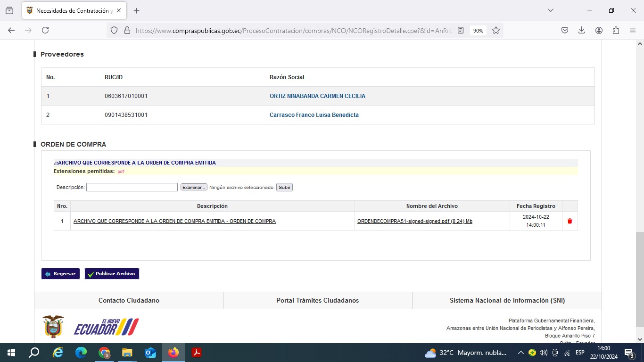Click the 90% zoom level indicator
The width and height of the screenshot is (644, 362).
(x=478, y=30)
